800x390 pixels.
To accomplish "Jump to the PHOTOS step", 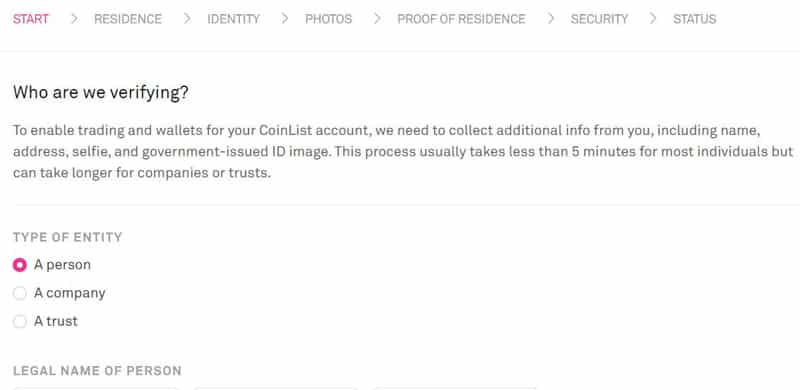I will tap(329, 19).
